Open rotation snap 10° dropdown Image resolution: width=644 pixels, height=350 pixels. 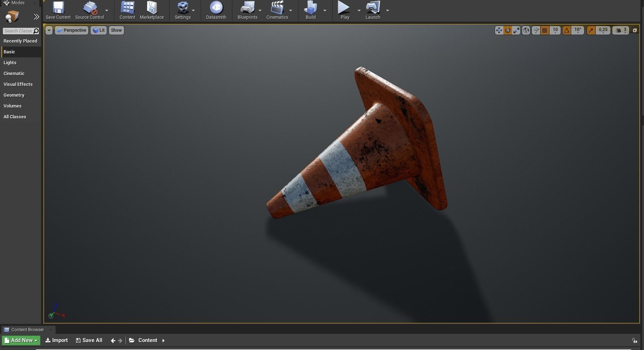tap(578, 30)
